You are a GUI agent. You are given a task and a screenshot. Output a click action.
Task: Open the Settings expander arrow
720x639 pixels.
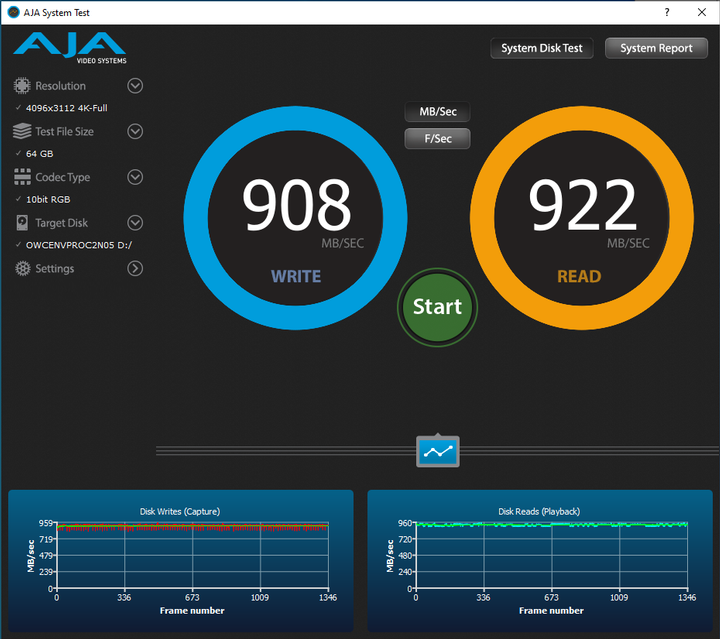[135, 268]
